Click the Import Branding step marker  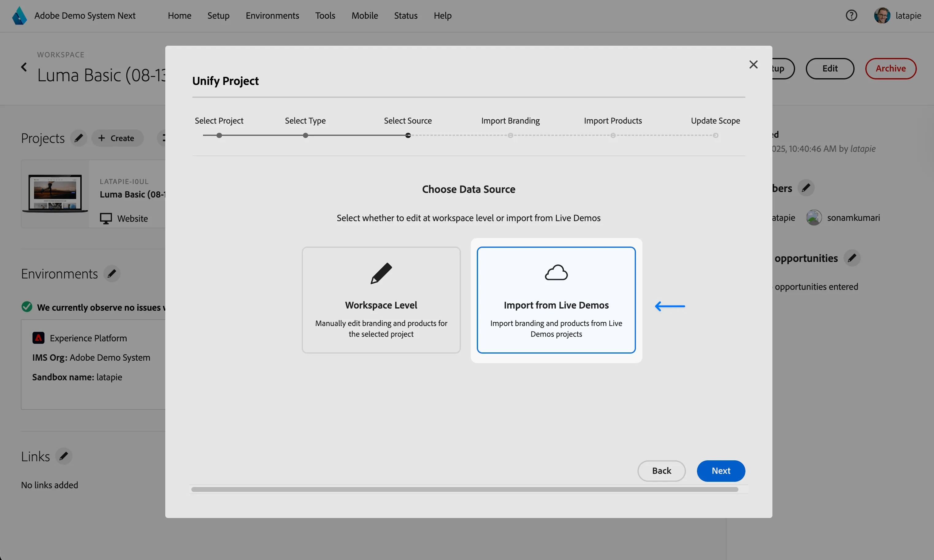pos(510,136)
